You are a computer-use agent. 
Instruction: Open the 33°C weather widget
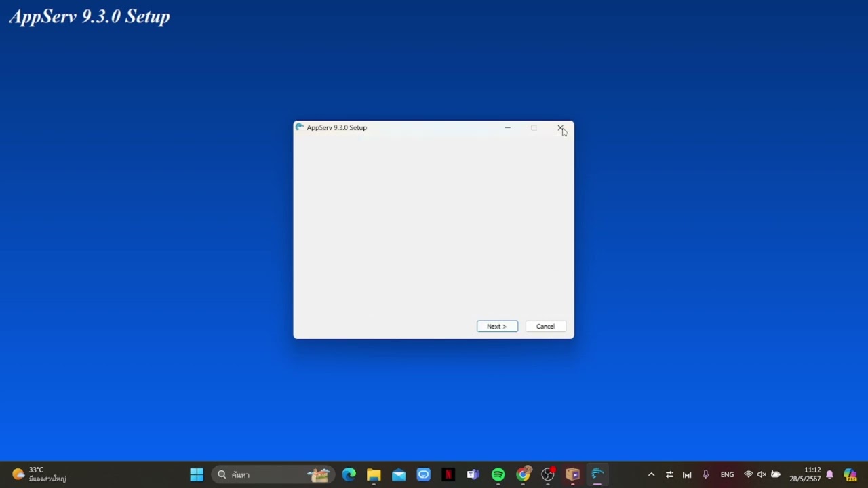[x=39, y=474]
